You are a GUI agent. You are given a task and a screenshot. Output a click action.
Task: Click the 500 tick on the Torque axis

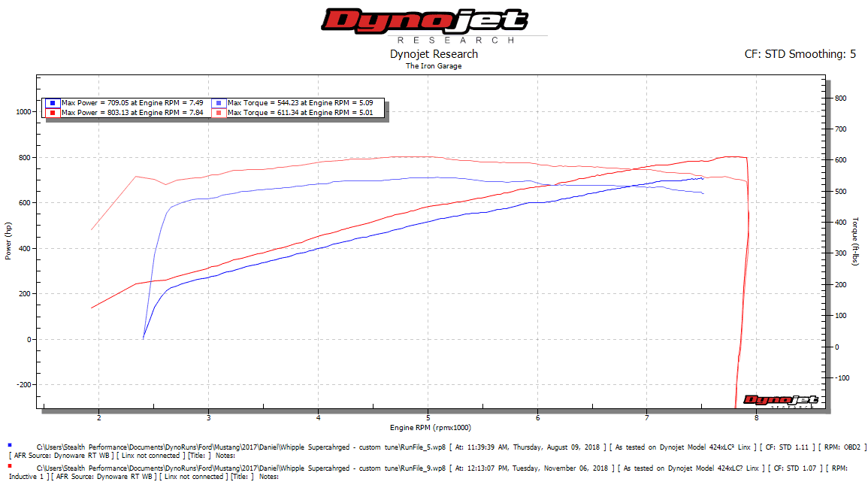pos(841,192)
